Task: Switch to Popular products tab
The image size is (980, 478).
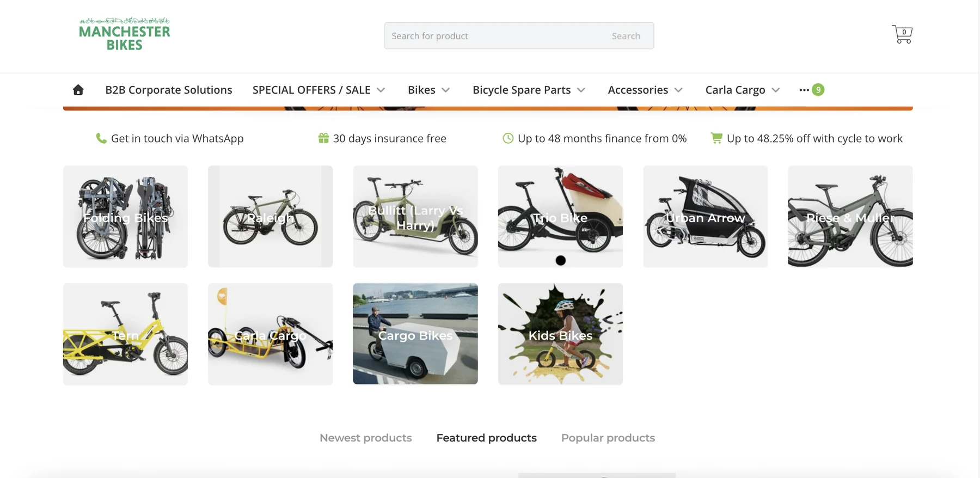Action: (x=608, y=438)
